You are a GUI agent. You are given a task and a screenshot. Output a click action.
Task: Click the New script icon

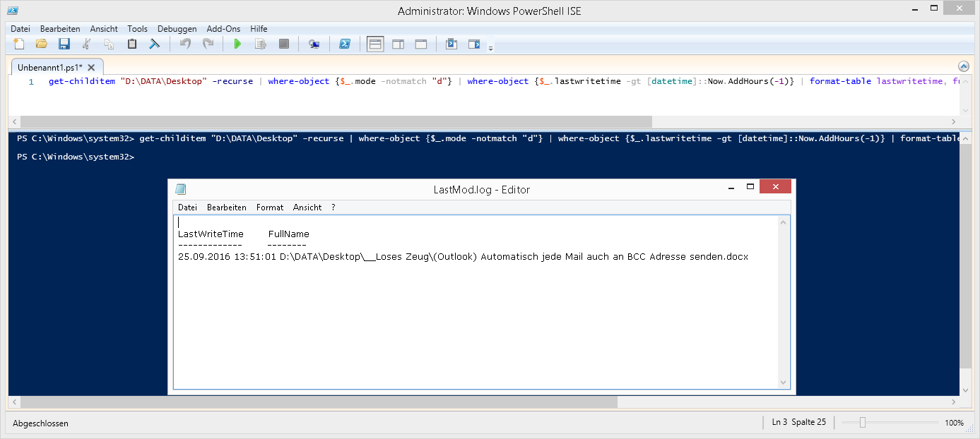pos(19,44)
